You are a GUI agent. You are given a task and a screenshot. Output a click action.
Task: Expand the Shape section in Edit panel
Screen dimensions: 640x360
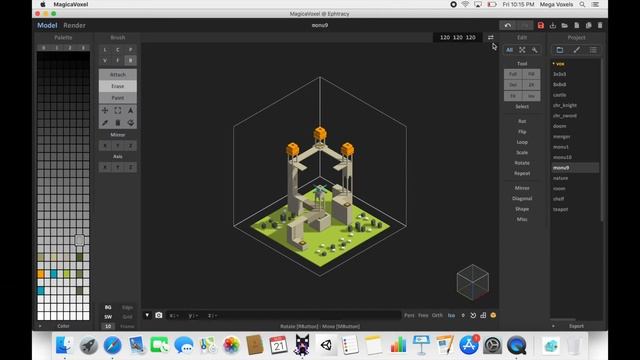(x=522, y=209)
